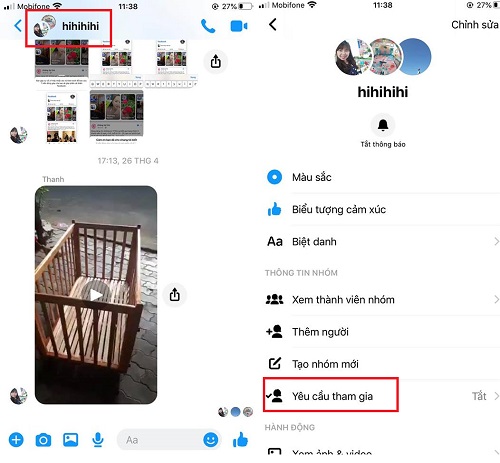Image resolution: width=500 pixels, height=463 pixels.
Task: Expand the Xem thành viên nhóm chevron
Action: point(496,299)
